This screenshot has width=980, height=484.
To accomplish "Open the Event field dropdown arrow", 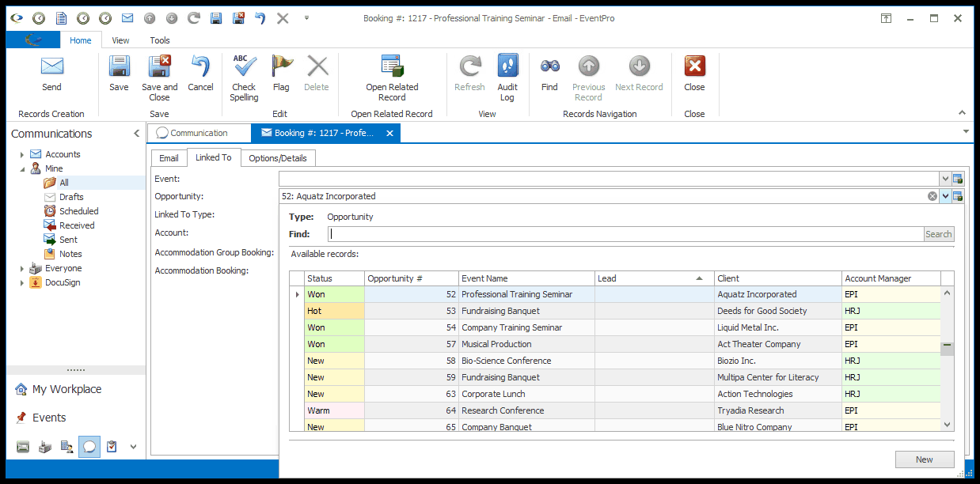I will click(945, 179).
